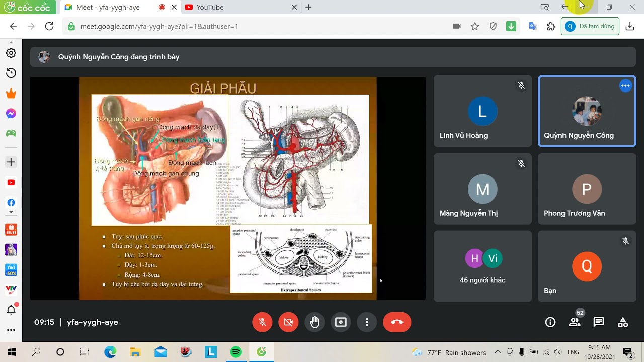
Task: Open more options three-dot menu
Action: 367,322
